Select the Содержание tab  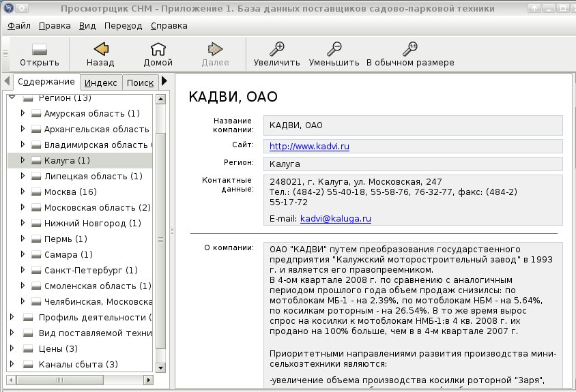tap(46, 82)
